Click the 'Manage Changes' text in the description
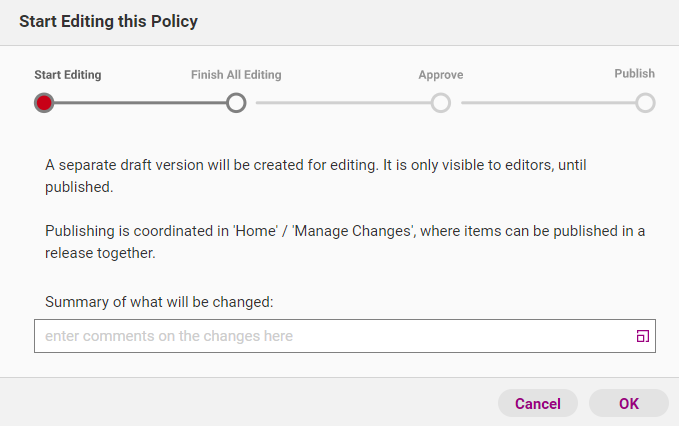This screenshot has width=679, height=426. pos(353,231)
